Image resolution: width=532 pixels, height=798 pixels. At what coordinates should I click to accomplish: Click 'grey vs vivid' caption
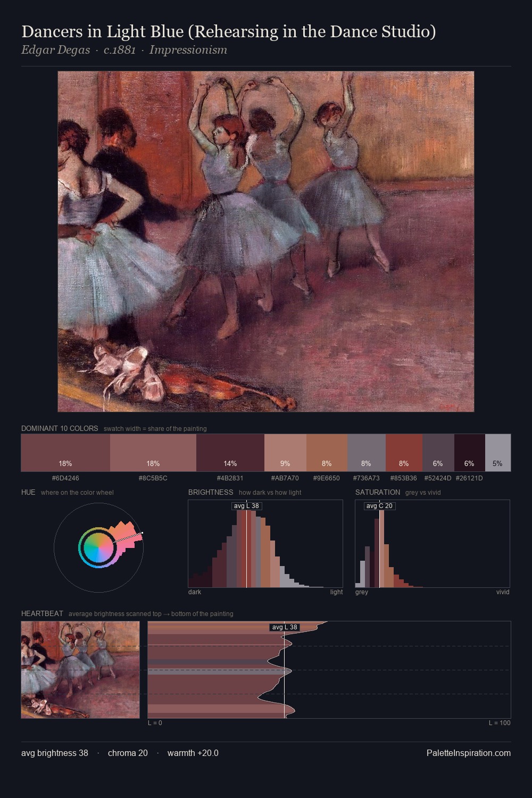(423, 493)
